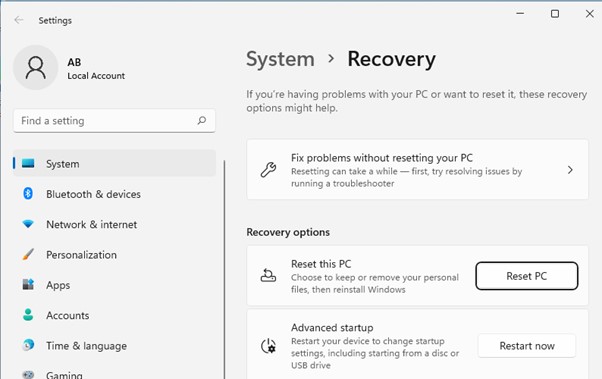
Task: Click the Recovery options heading
Action: click(288, 232)
